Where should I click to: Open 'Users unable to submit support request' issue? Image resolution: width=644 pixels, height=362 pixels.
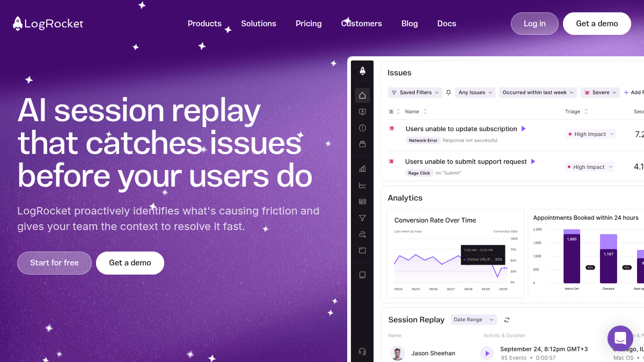pos(466,161)
